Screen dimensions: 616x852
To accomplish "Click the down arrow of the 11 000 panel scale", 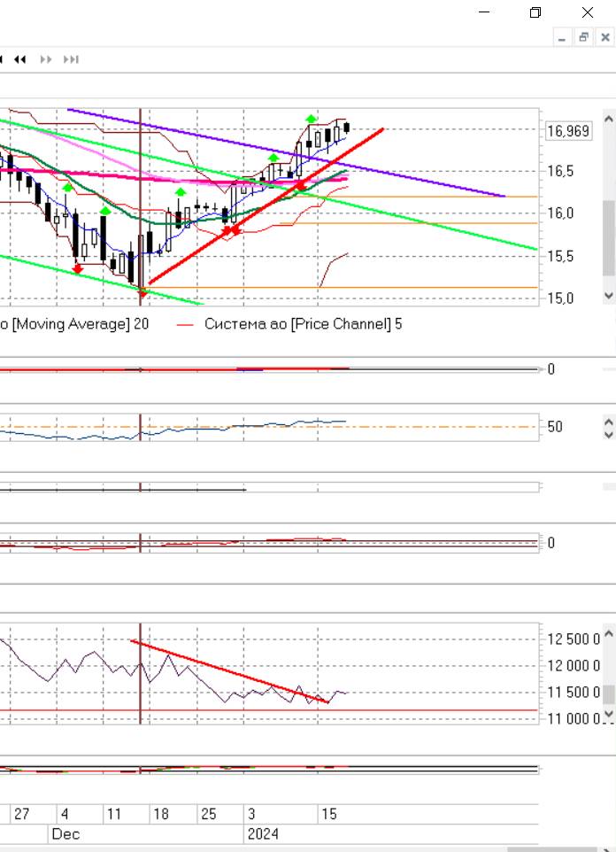I will (609, 715).
